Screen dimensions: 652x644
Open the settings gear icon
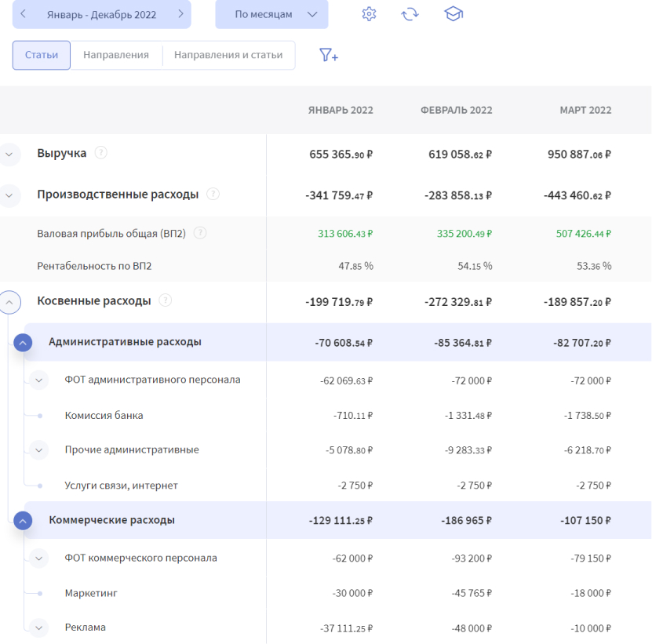369,14
